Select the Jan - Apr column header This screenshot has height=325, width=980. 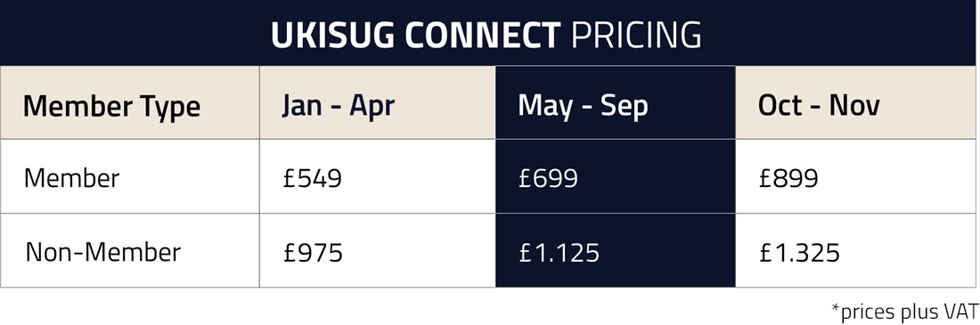coord(339,106)
